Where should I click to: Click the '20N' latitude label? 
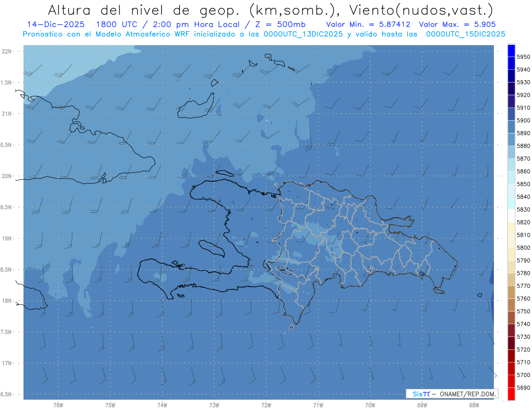click(x=7, y=176)
